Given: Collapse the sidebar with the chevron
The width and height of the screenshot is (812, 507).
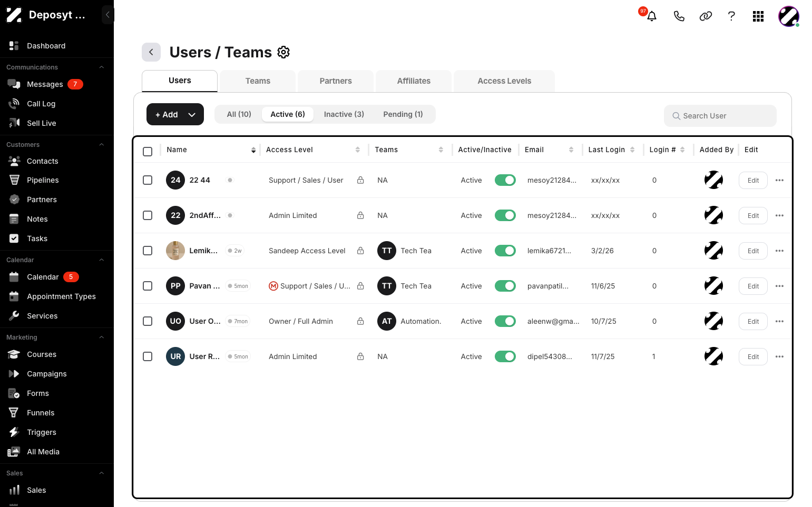Looking at the screenshot, I should 107,15.
